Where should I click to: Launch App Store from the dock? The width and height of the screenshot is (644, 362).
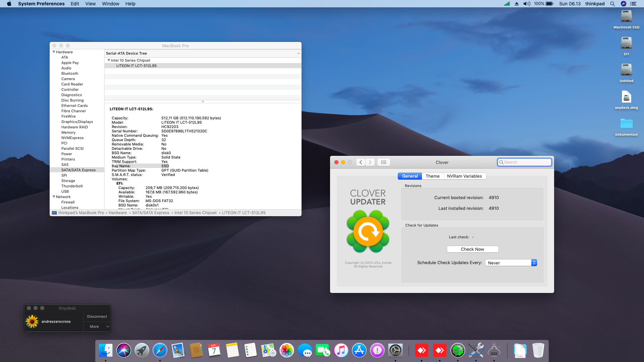[x=359, y=351]
